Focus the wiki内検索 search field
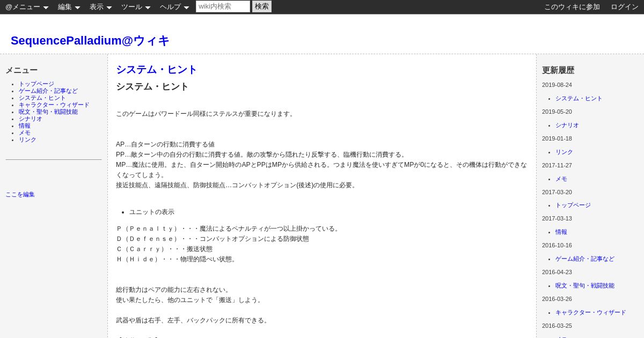This screenshot has width=644, height=338. pos(223,6)
